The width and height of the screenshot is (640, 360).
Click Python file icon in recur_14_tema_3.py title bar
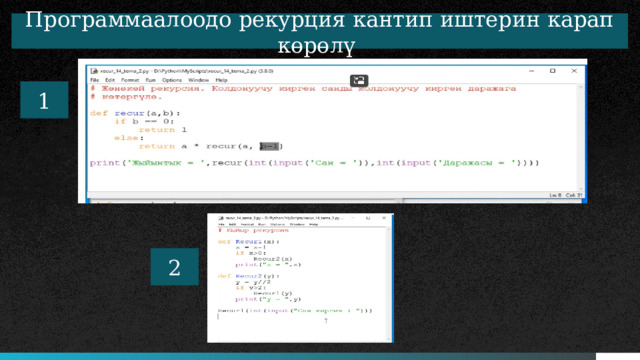(221, 218)
